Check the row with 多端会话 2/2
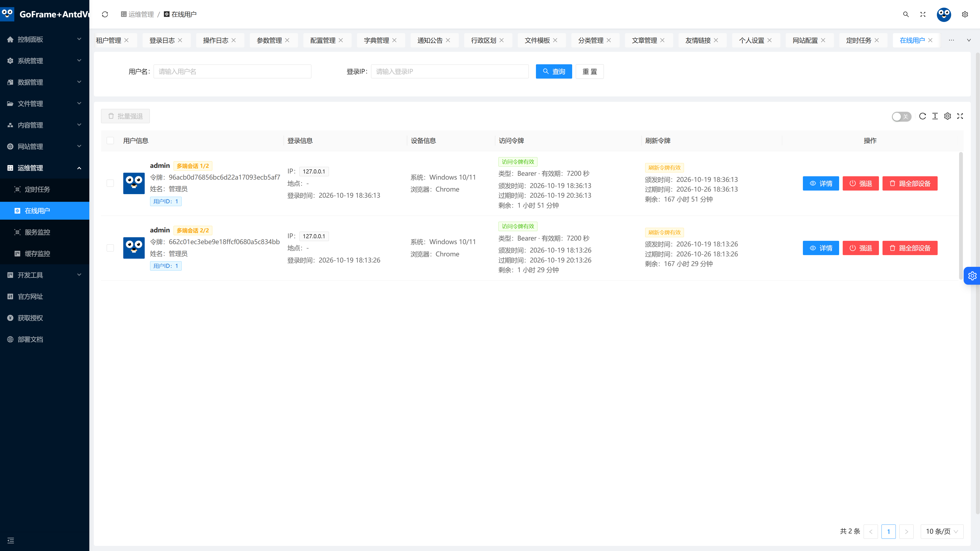Image resolution: width=980 pixels, height=551 pixels. point(110,248)
